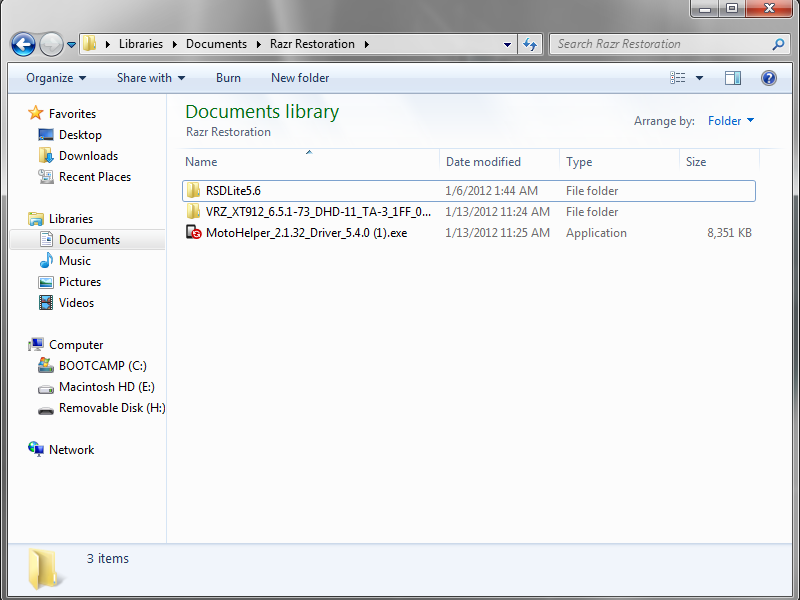Create a New folder from toolbar
This screenshot has width=800, height=600.
[300, 78]
